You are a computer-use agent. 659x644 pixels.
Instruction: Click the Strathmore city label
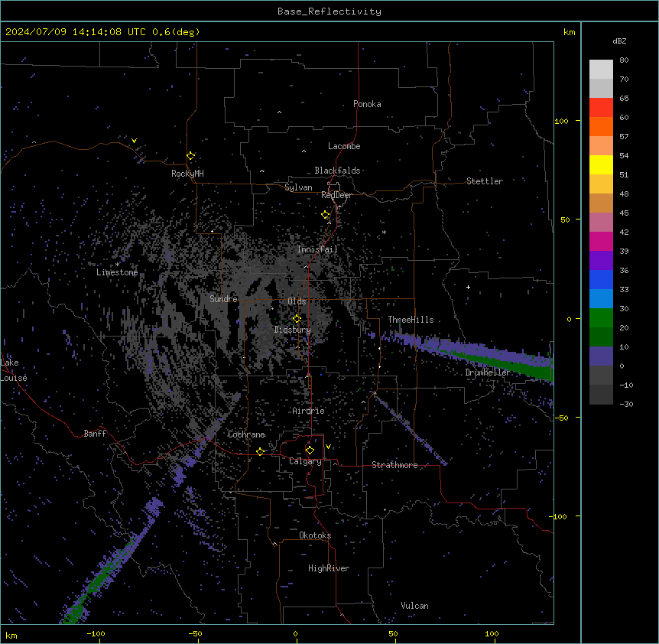394,465
